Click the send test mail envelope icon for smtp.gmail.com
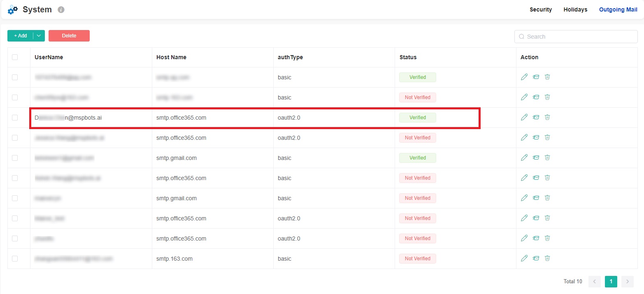Viewport: 644px width, 294px height. click(x=535, y=157)
